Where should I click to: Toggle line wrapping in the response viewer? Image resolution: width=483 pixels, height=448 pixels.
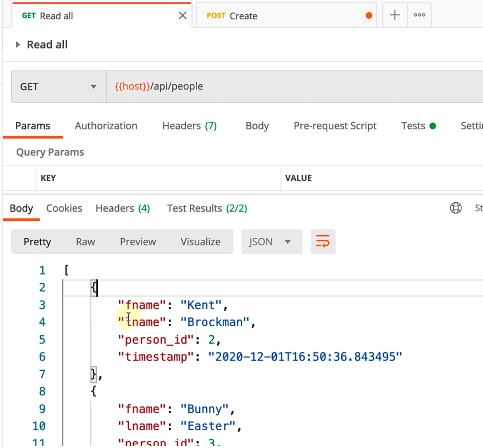pos(322,242)
